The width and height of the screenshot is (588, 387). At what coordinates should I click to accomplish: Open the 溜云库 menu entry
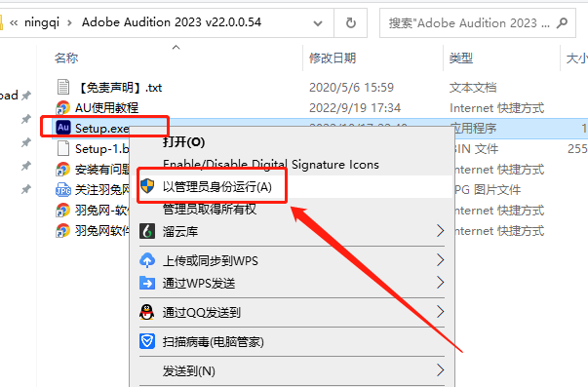coord(292,231)
